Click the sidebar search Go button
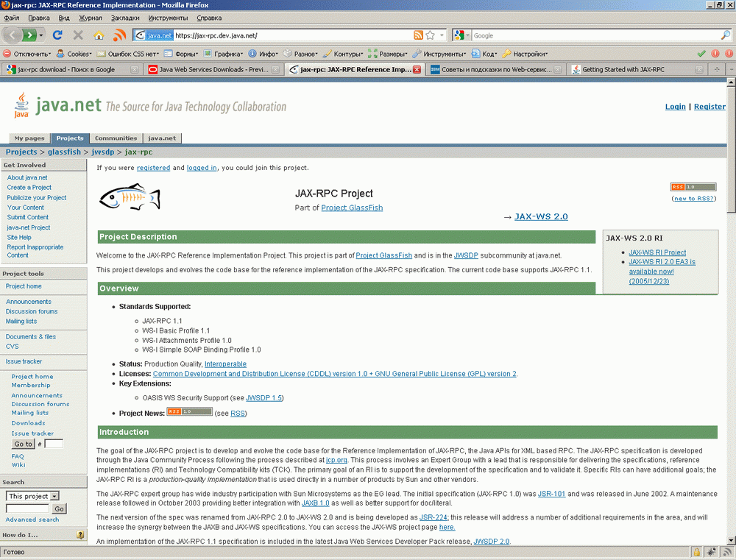This screenshot has height=560, width=736. pyautogui.click(x=59, y=508)
